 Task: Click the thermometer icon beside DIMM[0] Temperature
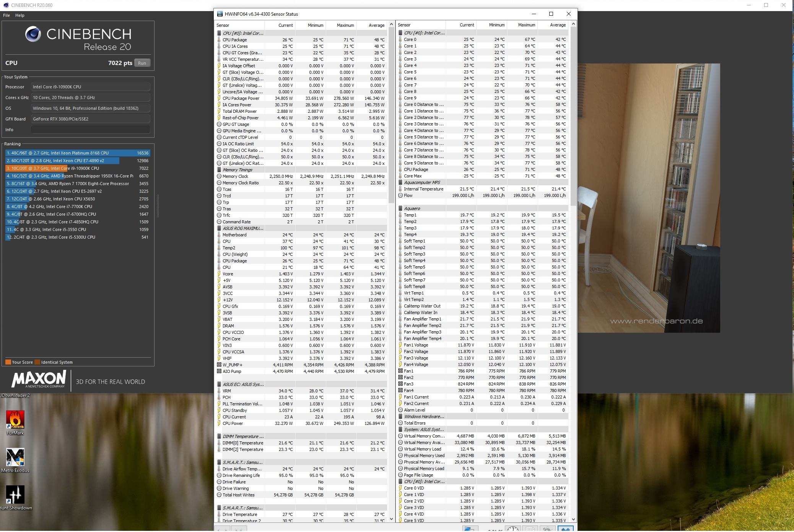(x=219, y=443)
